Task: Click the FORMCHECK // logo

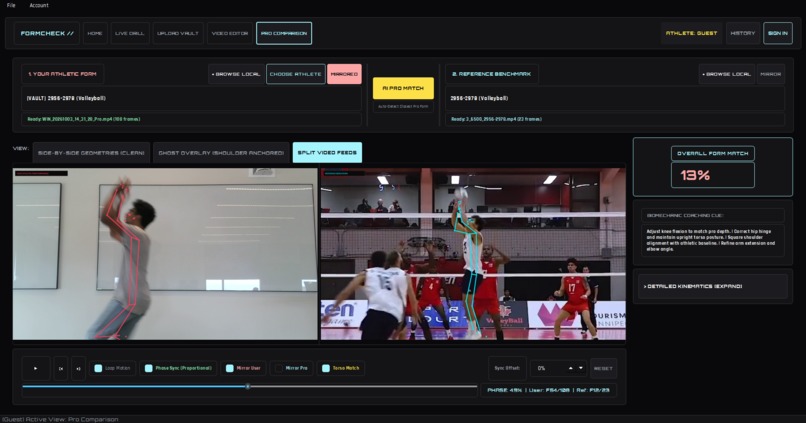Action: tap(47, 33)
